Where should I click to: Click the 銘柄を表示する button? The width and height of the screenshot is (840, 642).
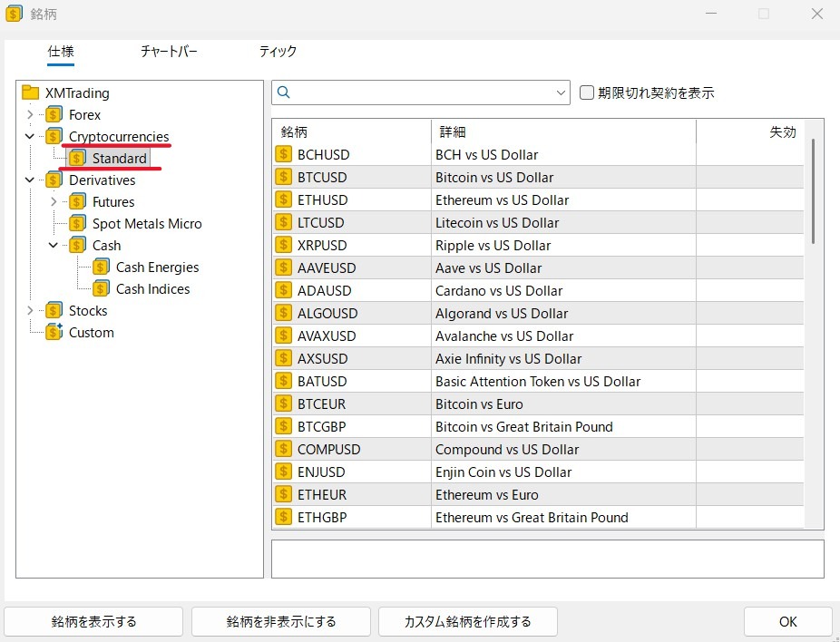pos(93,622)
